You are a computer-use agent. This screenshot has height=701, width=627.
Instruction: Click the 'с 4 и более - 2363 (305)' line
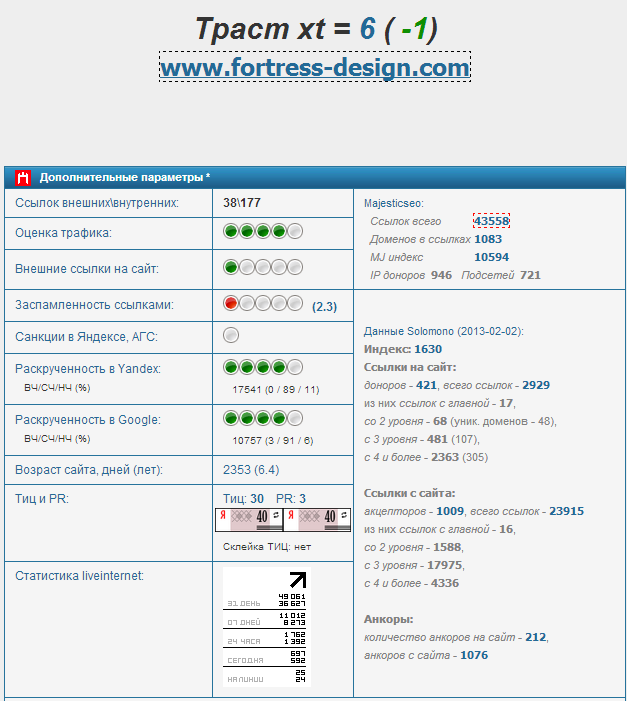pos(426,457)
